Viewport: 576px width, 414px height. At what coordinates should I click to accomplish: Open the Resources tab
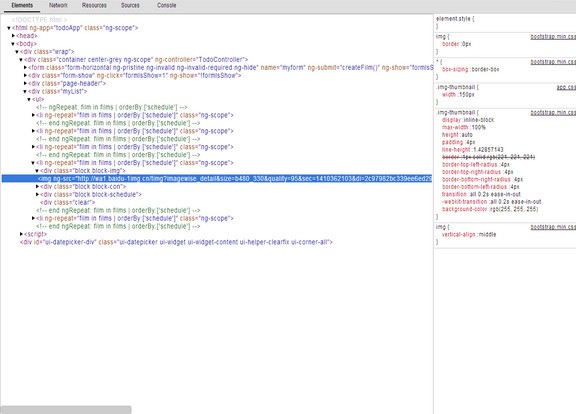tap(94, 6)
